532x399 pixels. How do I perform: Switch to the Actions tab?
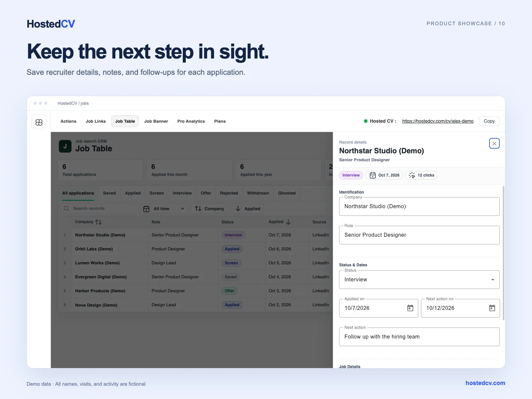tap(68, 121)
